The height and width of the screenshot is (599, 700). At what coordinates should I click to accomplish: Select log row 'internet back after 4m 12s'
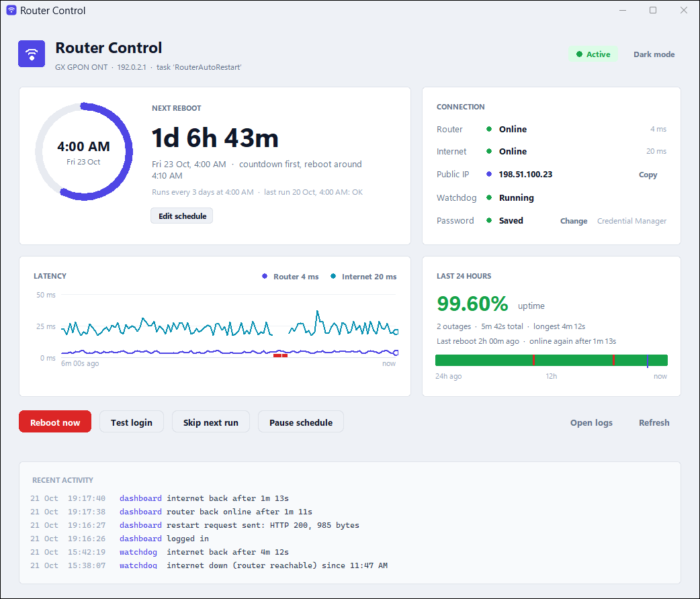[x=159, y=552]
